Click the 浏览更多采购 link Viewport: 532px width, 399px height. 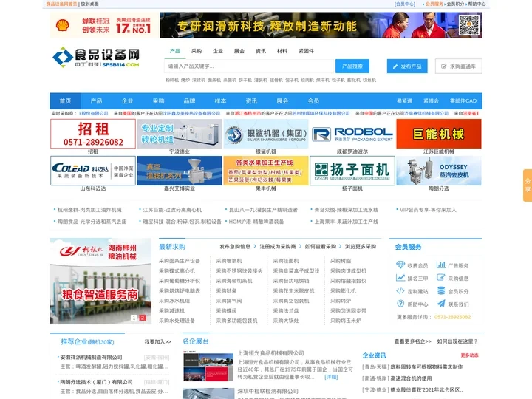coord(361,247)
